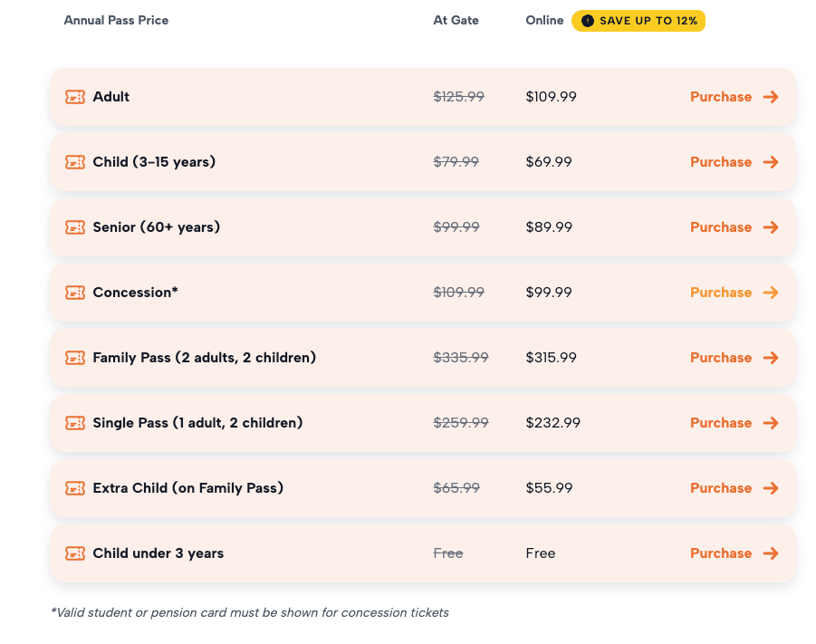Click the arrow in the Family Pass row
The image size is (816, 644).
(771, 358)
